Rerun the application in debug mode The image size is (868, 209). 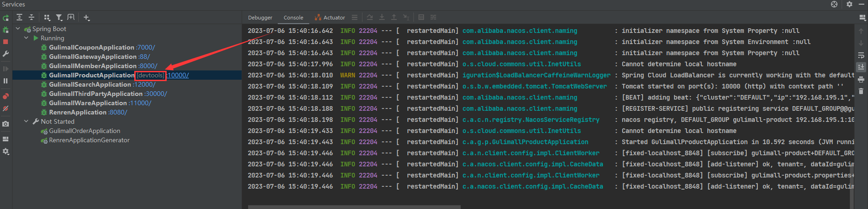pos(6,30)
